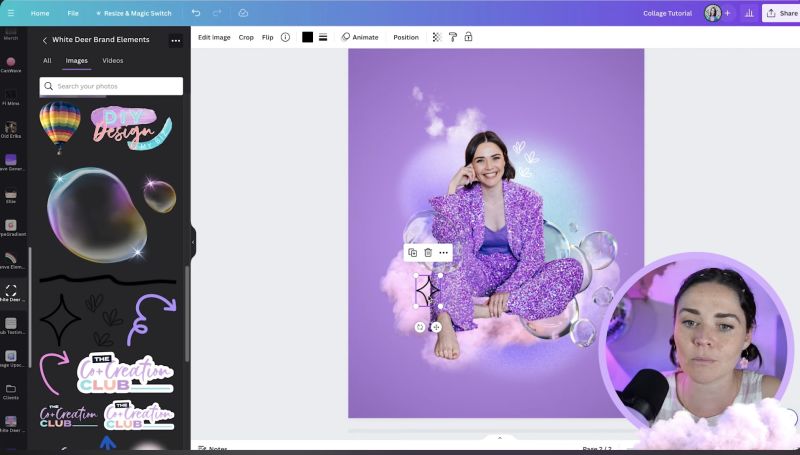Click the Edit image button
The height and width of the screenshot is (455, 800).
click(x=214, y=37)
